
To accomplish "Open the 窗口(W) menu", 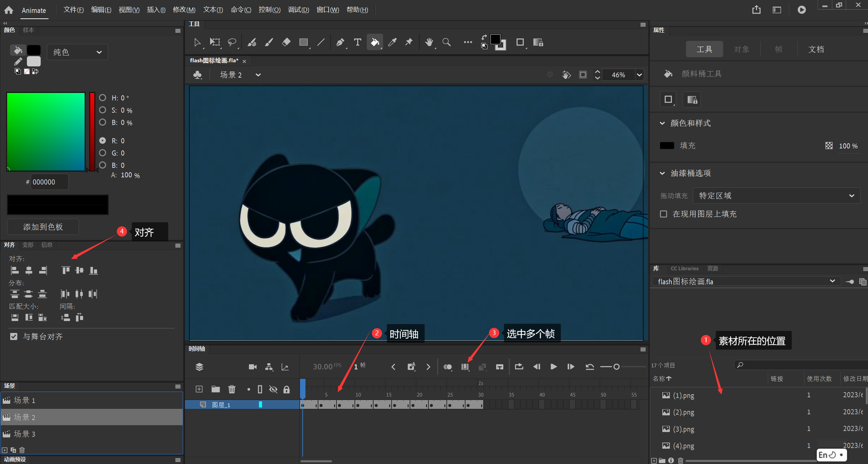I will pyautogui.click(x=328, y=10).
